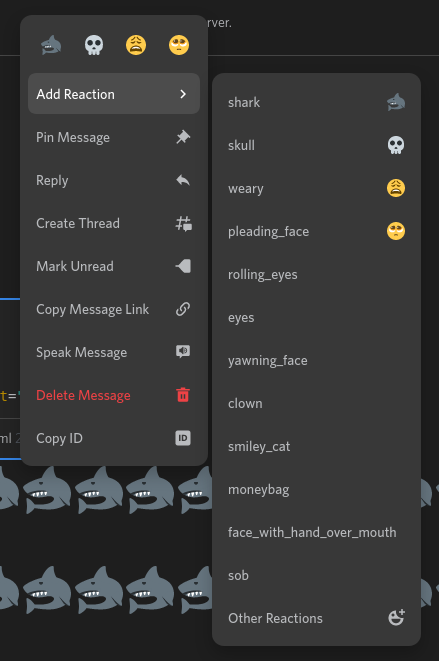React with the pleading face quick-emoji at top

coord(179,45)
